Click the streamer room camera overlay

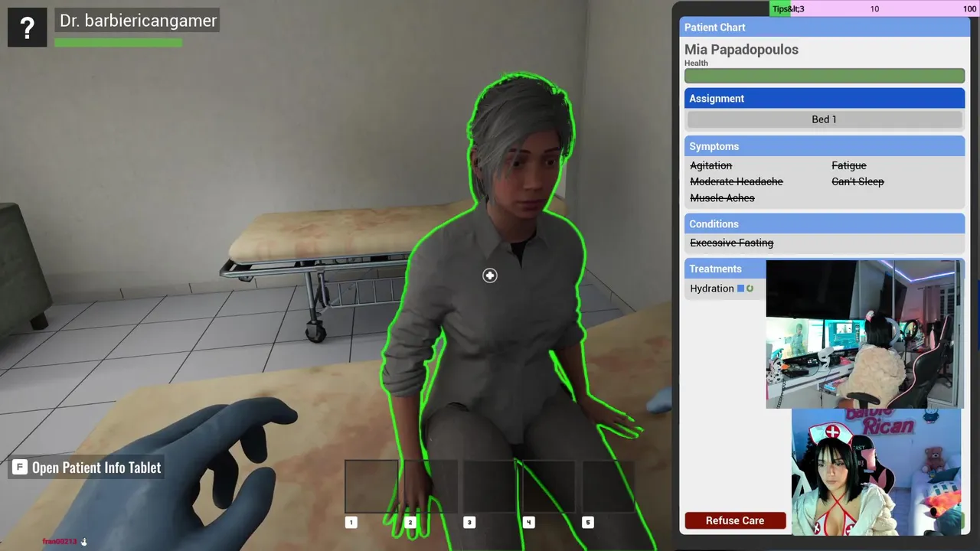click(864, 334)
